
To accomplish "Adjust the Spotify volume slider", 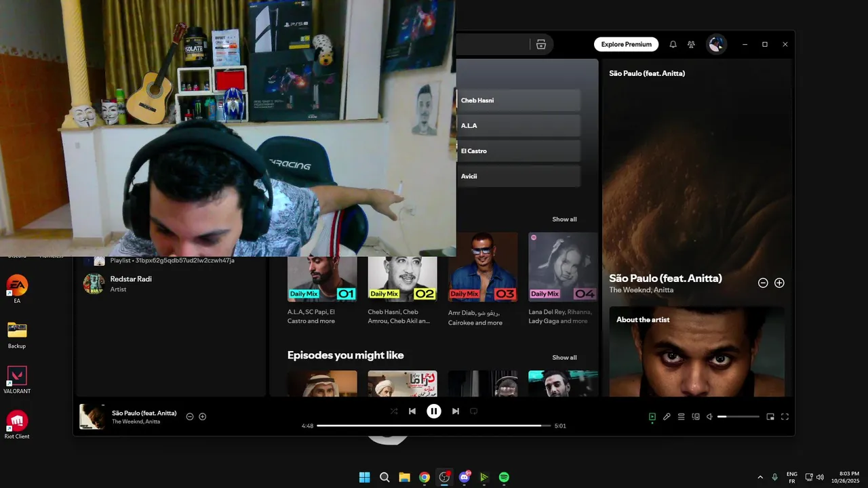I will [x=738, y=417].
